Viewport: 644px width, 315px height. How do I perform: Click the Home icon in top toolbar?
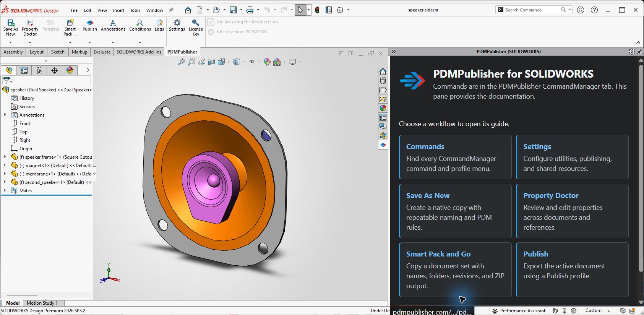click(x=188, y=10)
